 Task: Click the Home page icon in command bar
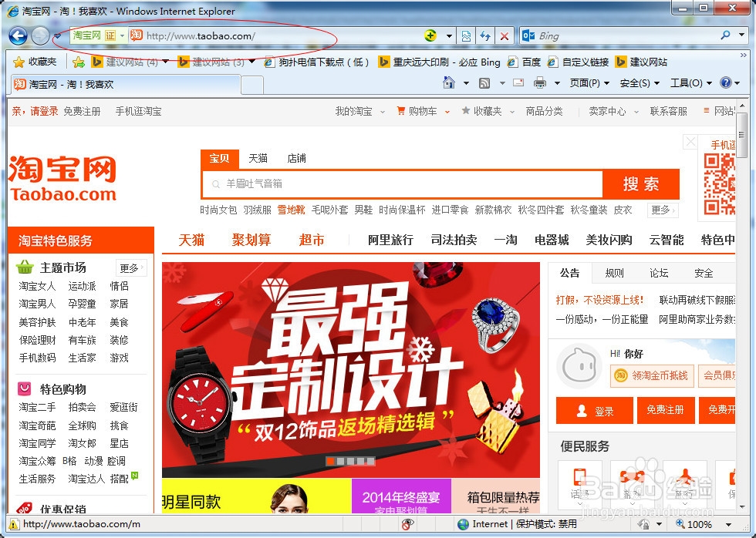point(449,82)
